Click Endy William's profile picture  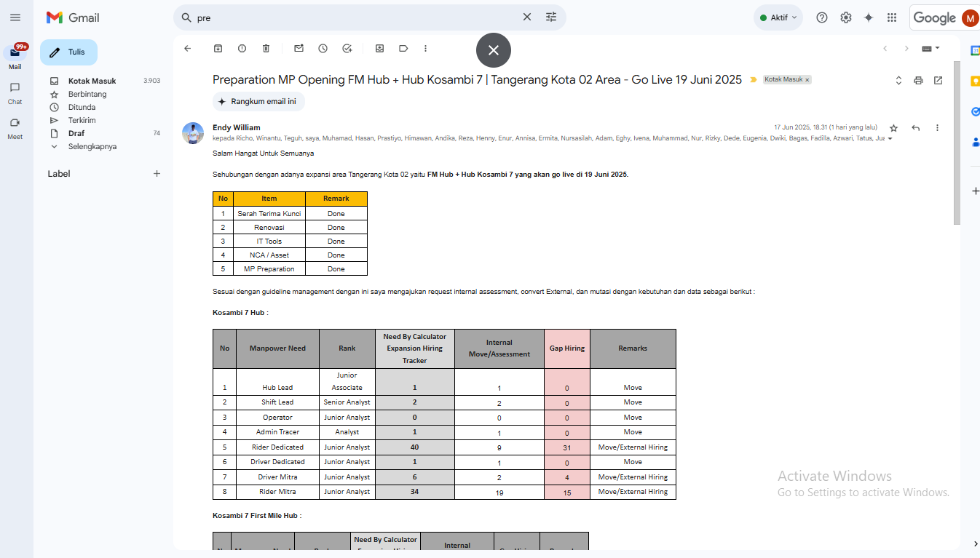[x=193, y=133]
